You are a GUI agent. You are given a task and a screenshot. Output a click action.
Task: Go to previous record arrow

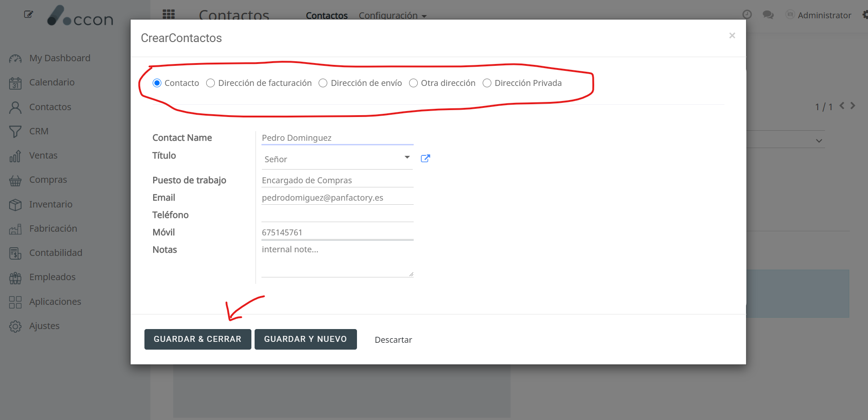(x=842, y=106)
